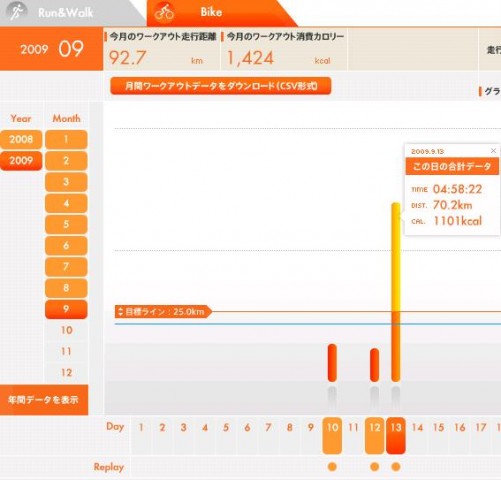
Task: Click the bicycle icon on Bike tab
Action: 164,12
